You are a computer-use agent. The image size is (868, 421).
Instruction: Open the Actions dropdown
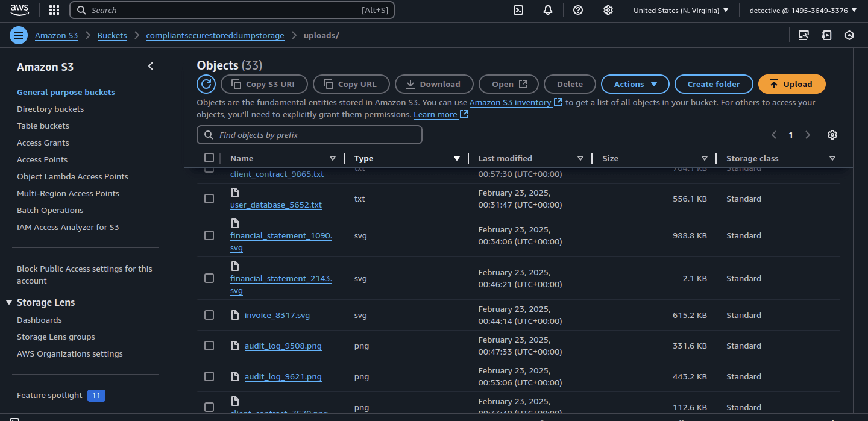click(635, 84)
